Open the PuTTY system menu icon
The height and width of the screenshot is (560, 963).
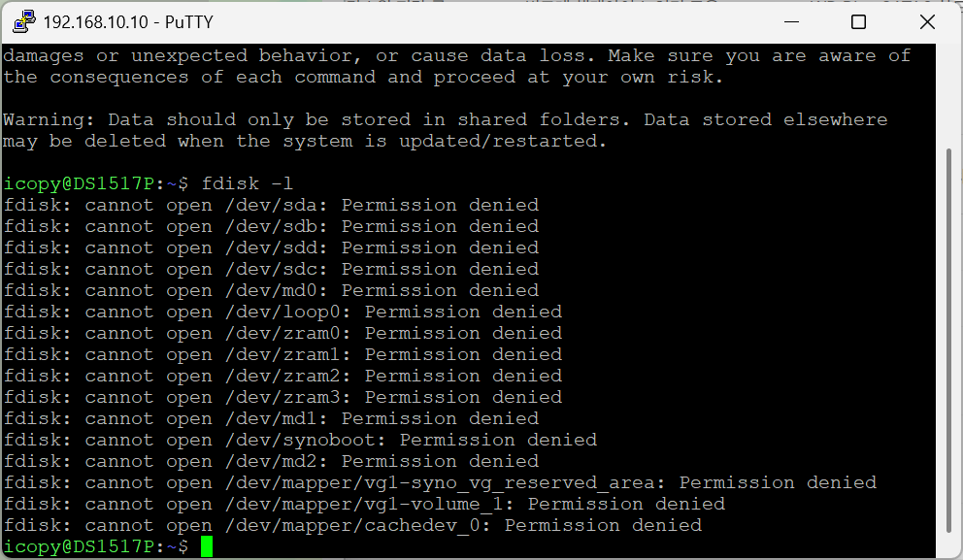(24, 21)
